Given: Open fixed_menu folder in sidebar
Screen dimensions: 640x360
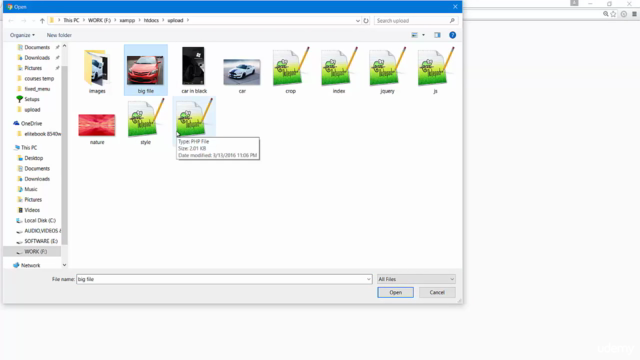Looking at the screenshot, I should coord(37,89).
